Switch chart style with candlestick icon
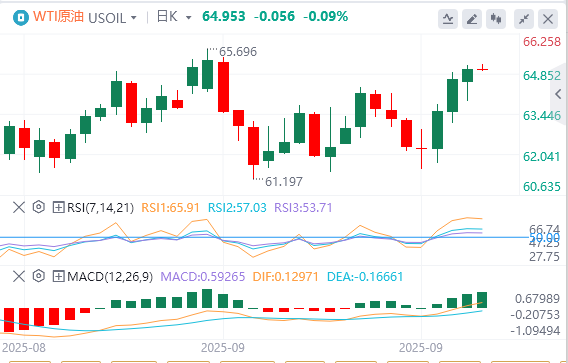 [x=496, y=18]
